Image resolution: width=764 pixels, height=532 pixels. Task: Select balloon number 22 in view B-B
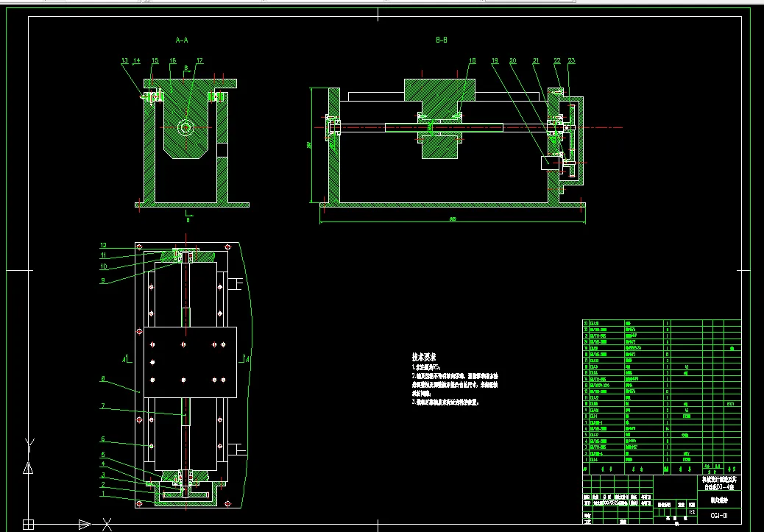tap(557, 61)
